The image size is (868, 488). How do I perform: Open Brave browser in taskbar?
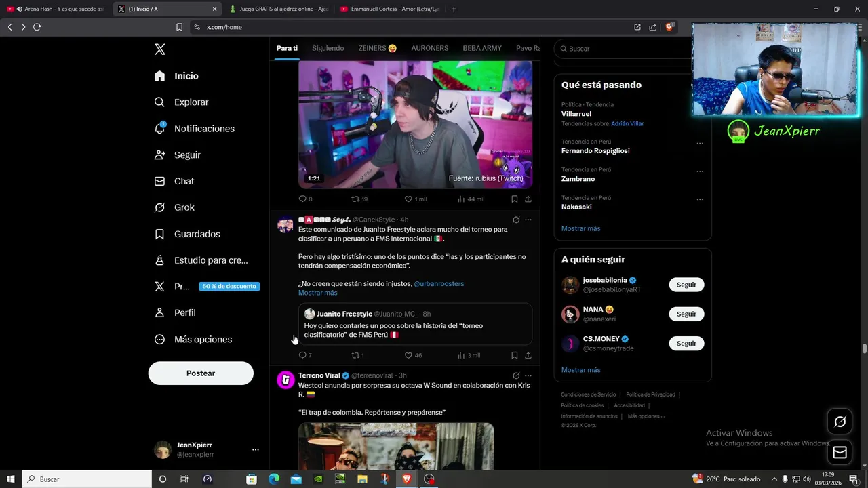tap(407, 479)
